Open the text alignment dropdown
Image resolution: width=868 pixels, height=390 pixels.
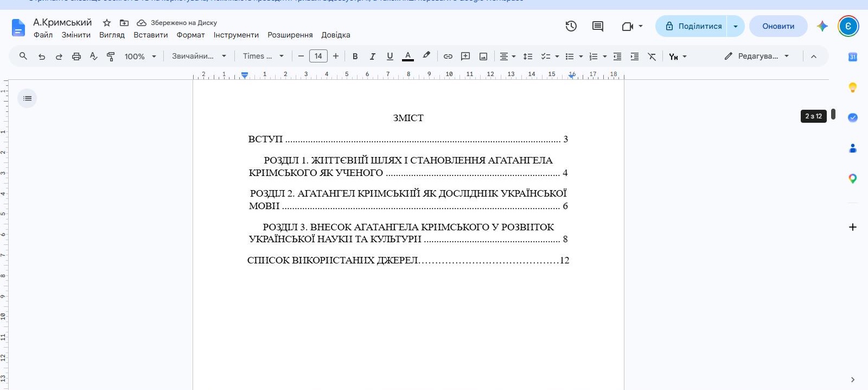508,56
